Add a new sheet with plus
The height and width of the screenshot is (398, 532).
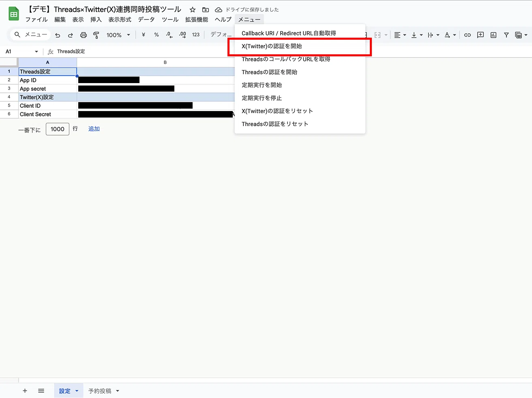pyautogui.click(x=25, y=391)
